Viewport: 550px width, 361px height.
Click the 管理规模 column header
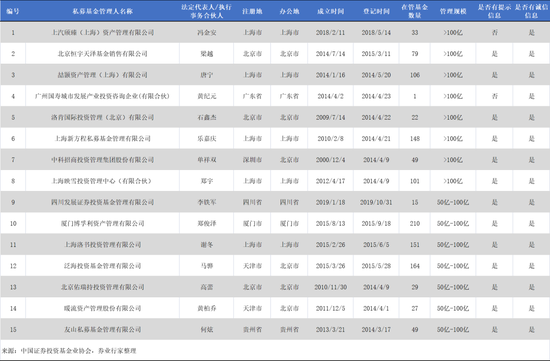[453, 11]
